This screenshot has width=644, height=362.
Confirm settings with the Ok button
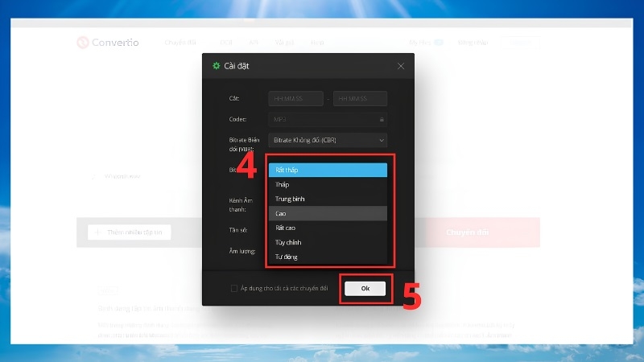point(365,289)
